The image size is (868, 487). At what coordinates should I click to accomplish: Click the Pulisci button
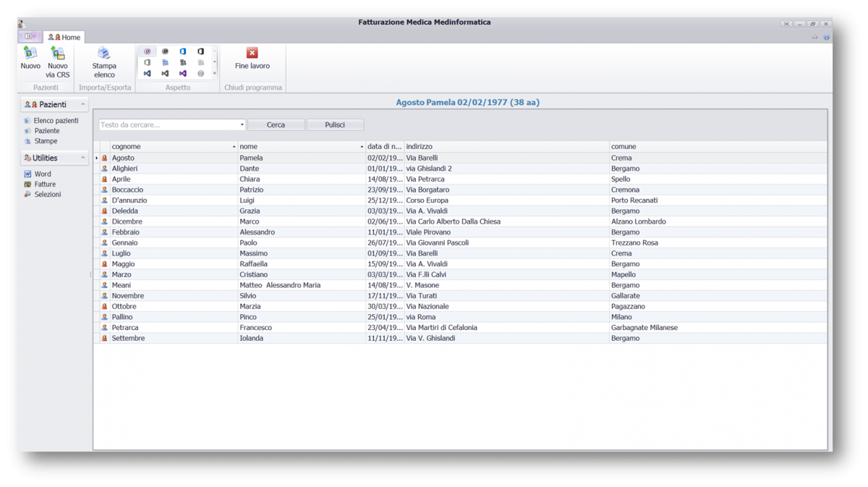[x=335, y=125]
